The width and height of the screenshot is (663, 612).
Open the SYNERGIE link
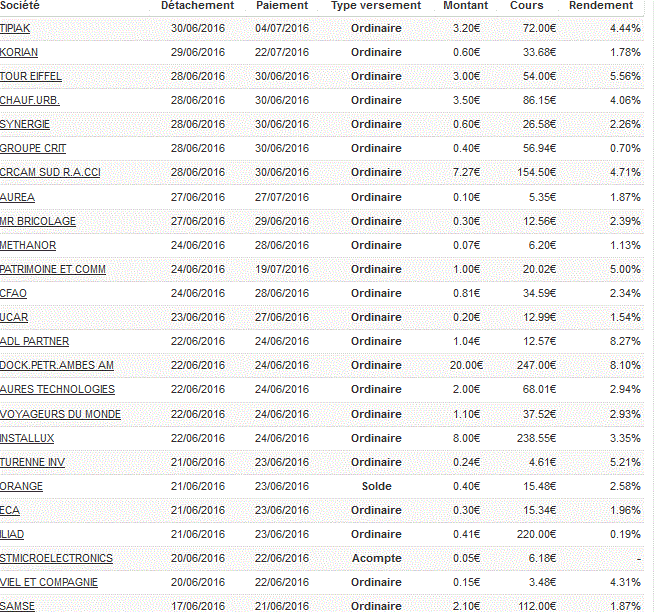pos(25,125)
